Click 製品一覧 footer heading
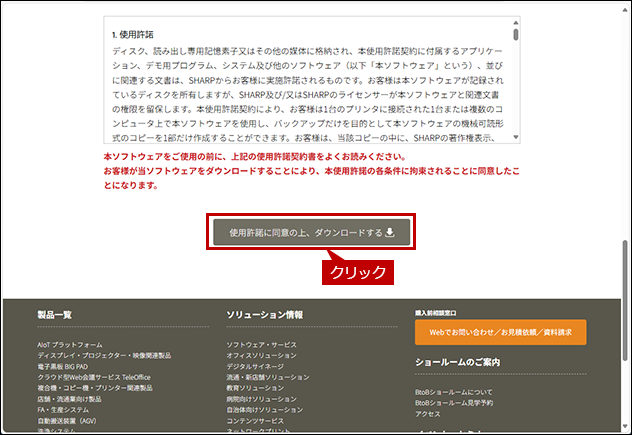The image size is (632, 435). (54, 314)
